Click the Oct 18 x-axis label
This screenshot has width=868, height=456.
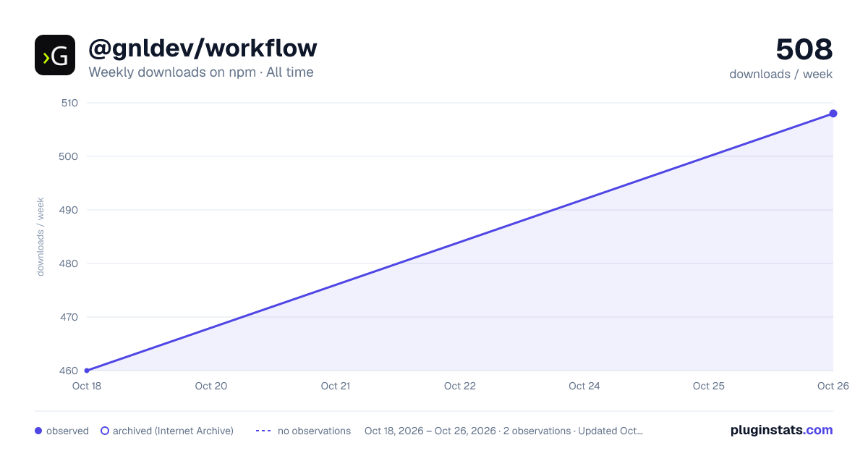(87, 386)
